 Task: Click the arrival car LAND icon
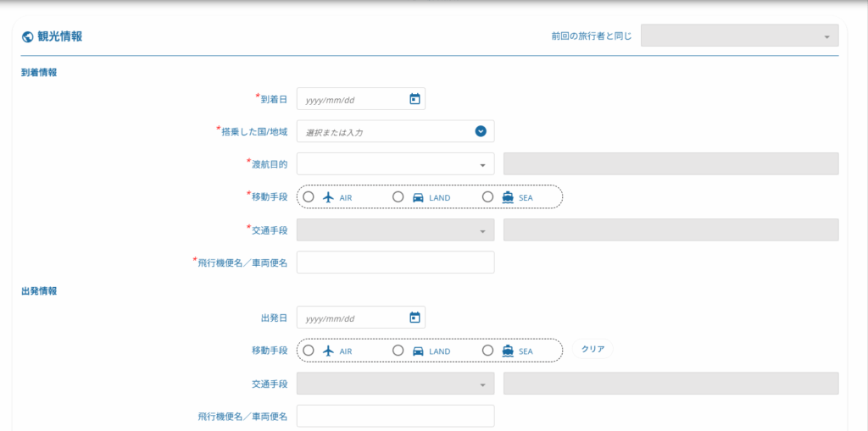(x=419, y=197)
